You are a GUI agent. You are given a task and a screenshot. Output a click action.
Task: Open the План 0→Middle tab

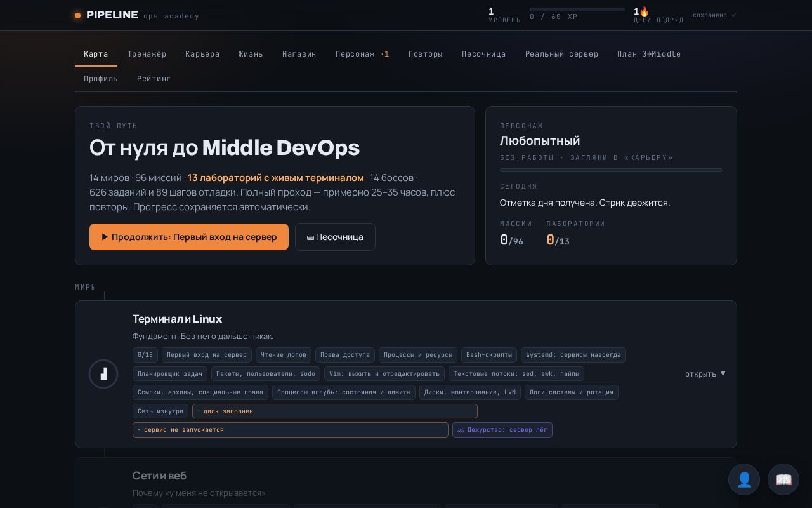click(649, 54)
